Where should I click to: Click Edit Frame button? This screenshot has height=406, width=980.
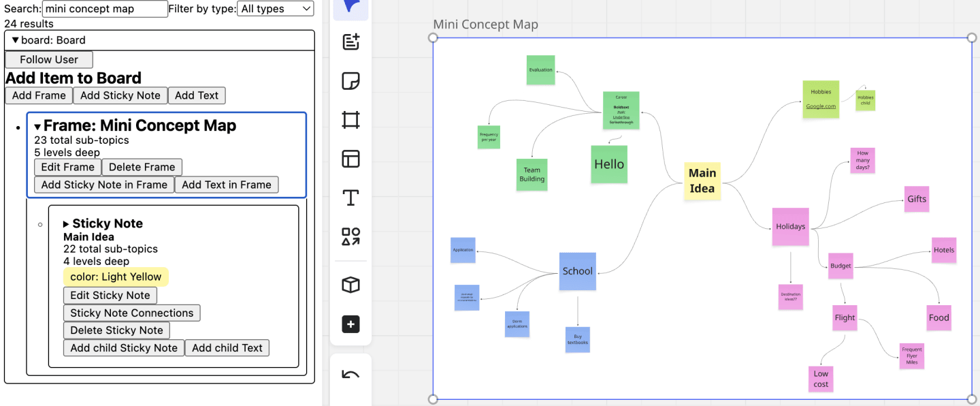tap(68, 167)
